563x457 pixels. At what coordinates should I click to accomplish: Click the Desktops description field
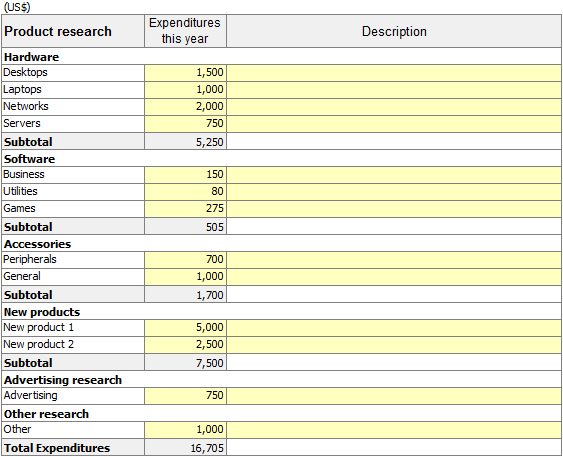394,73
